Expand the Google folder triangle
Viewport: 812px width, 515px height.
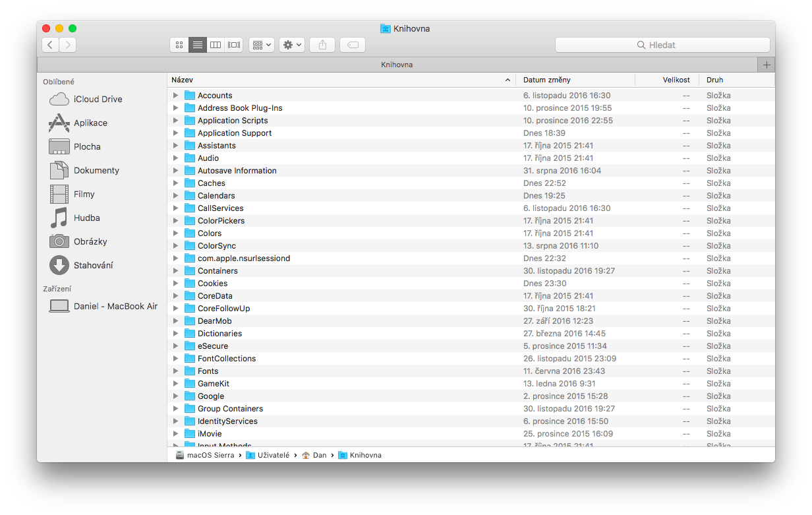point(175,396)
